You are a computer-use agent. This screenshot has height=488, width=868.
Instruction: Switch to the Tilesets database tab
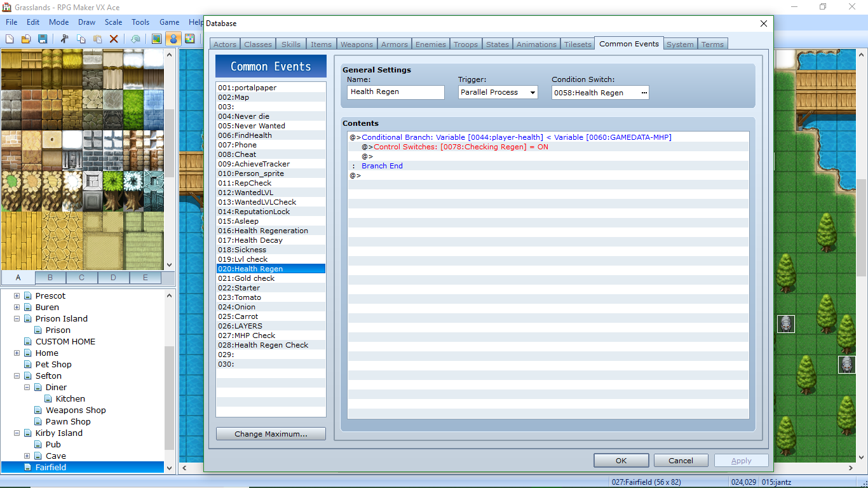point(578,44)
